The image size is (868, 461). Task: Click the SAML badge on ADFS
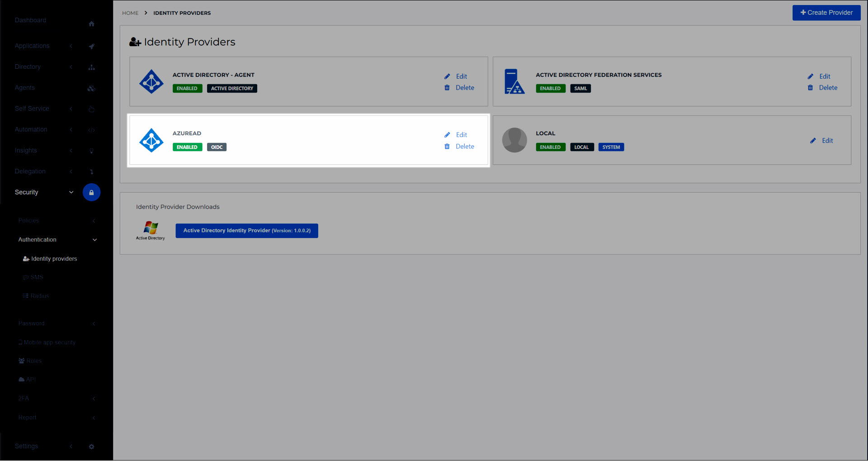[x=580, y=89]
